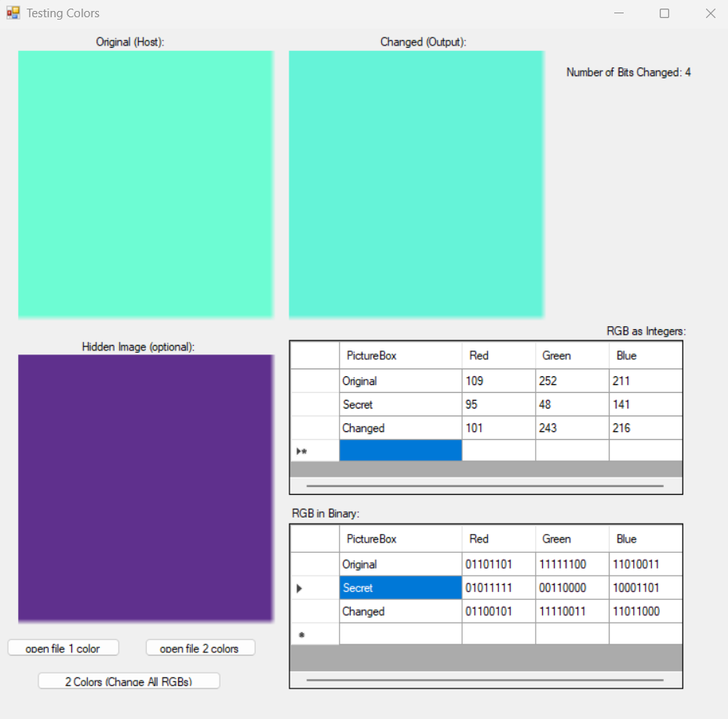The width and height of the screenshot is (728, 719).
Task: Select the highlighted empty cell in integers table
Action: [x=400, y=451]
